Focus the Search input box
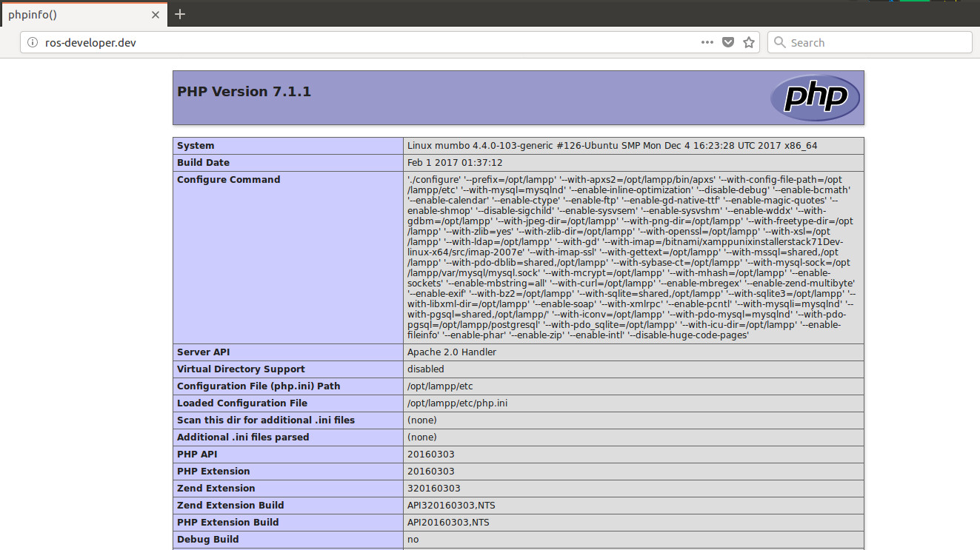Viewport: 980px width, 550px height. (x=874, y=43)
